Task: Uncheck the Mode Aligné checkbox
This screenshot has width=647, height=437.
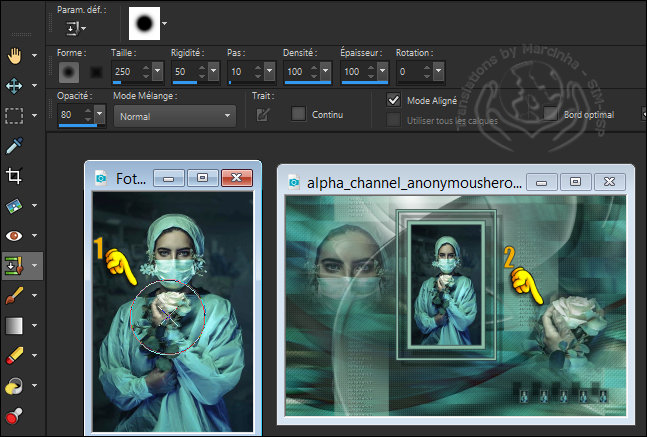Action: [x=394, y=100]
